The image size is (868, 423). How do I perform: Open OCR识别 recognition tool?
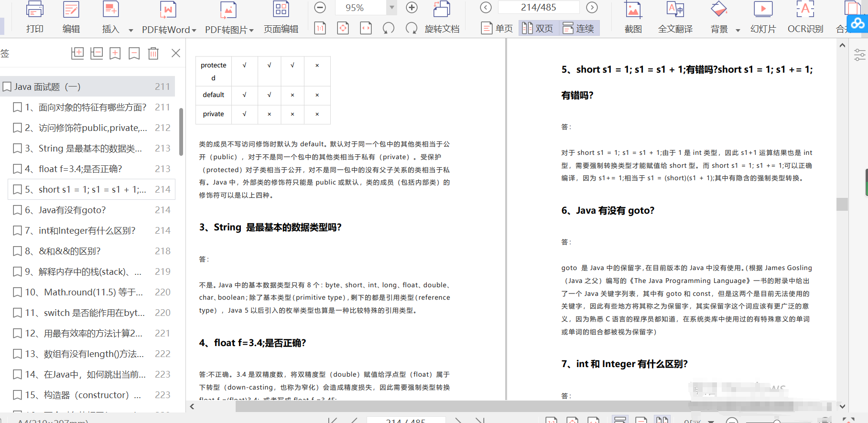[x=805, y=18]
